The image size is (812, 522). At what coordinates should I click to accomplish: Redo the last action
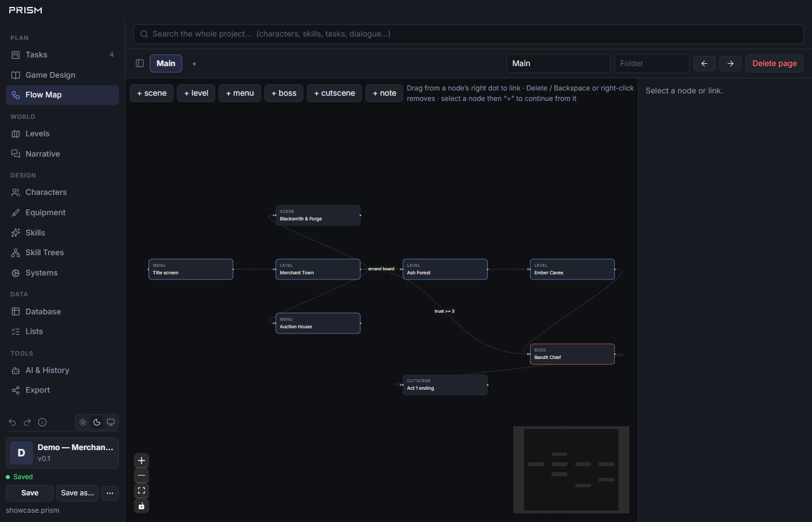(x=27, y=422)
